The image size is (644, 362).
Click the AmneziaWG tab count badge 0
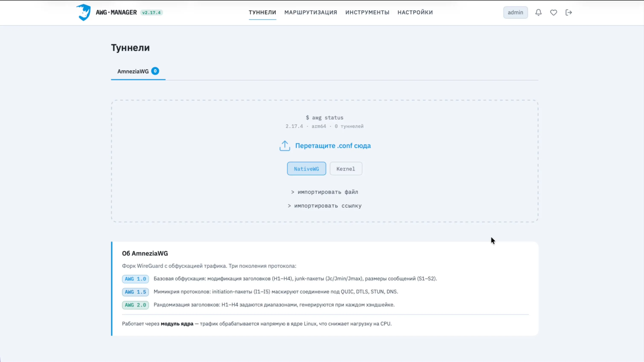pos(155,71)
